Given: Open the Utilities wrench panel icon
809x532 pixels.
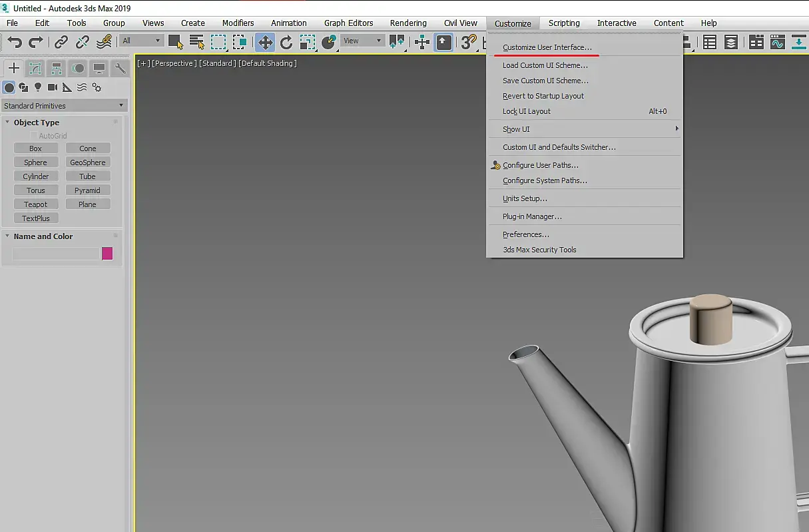Looking at the screenshot, I should (x=121, y=68).
